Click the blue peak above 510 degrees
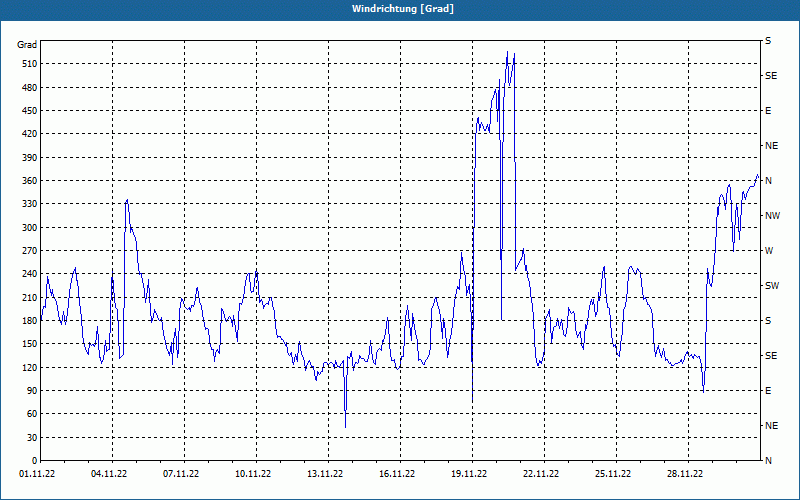 pyautogui.click(x=507, y=52)
